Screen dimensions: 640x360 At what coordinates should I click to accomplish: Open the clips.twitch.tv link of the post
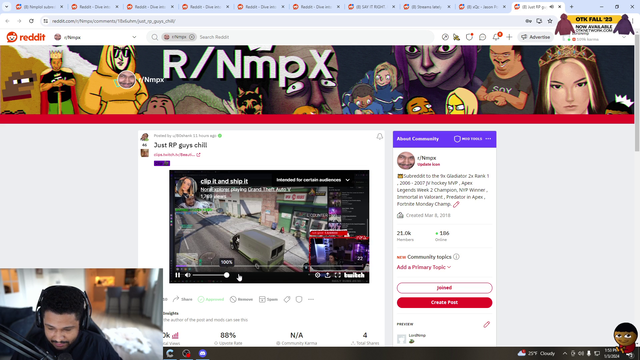point(177,155)
